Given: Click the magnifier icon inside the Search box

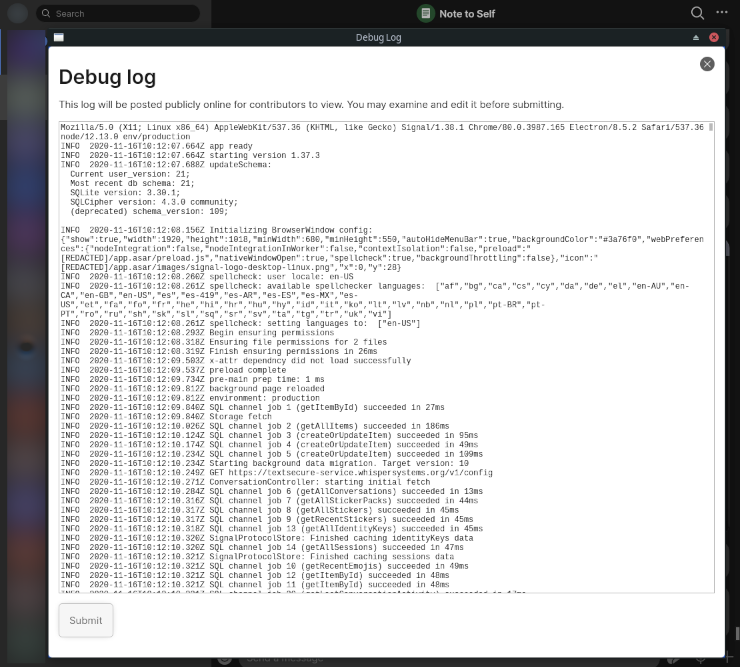Looking at the screenshot, I should 46,14.
